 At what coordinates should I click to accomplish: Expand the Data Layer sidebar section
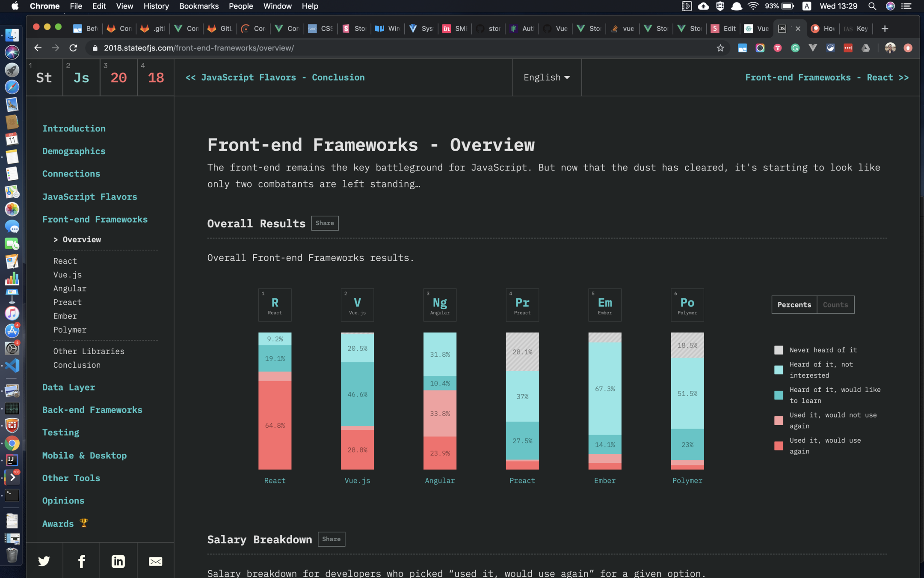tap(68, 387)
